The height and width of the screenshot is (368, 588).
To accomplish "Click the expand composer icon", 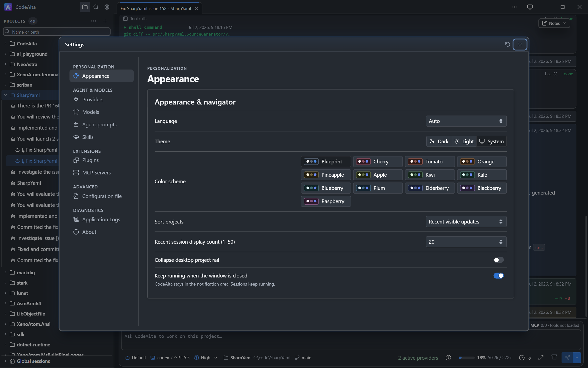I will point(541,357).
